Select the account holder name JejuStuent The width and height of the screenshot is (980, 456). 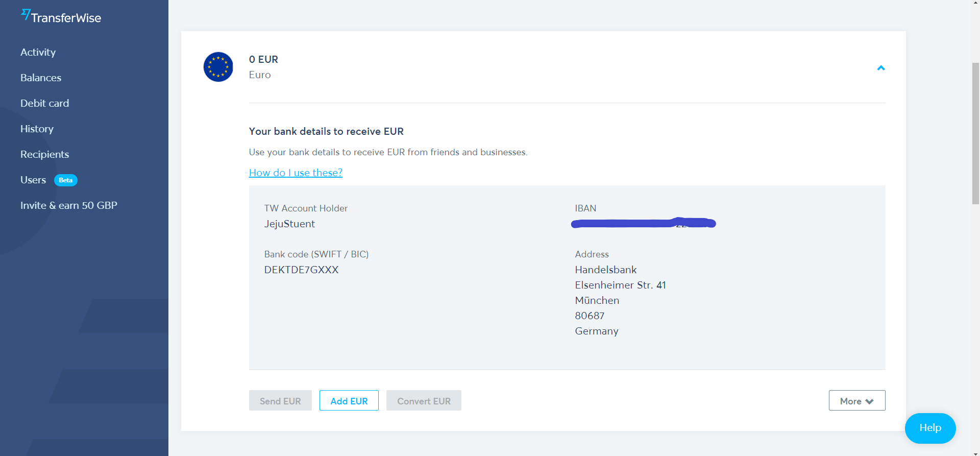click(x=289, y=224)
